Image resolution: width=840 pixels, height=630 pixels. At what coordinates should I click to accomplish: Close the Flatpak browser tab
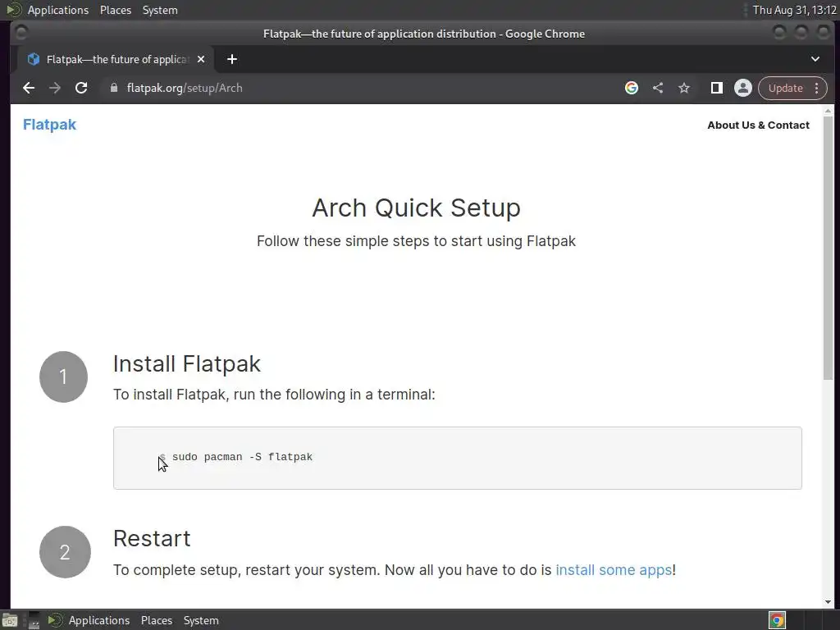pos(201,59)
